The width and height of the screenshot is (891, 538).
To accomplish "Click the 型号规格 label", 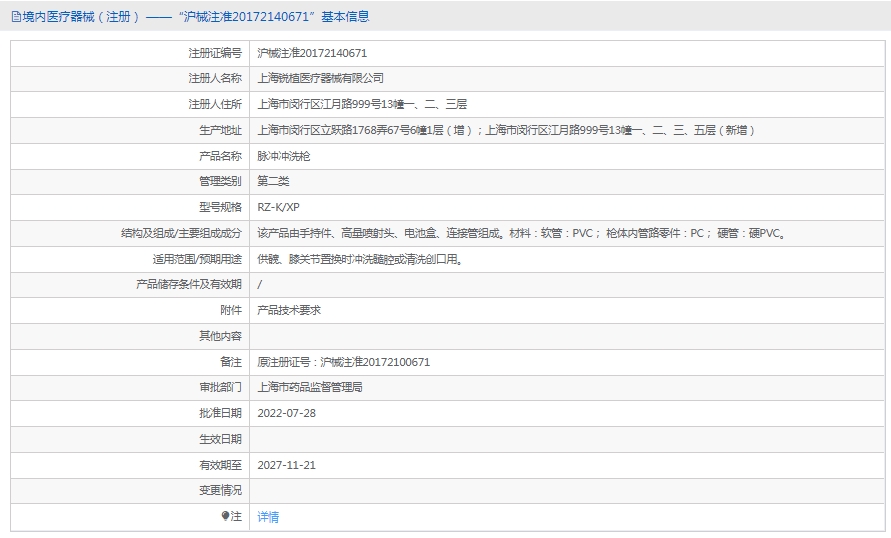I will [x=220, y=207].
